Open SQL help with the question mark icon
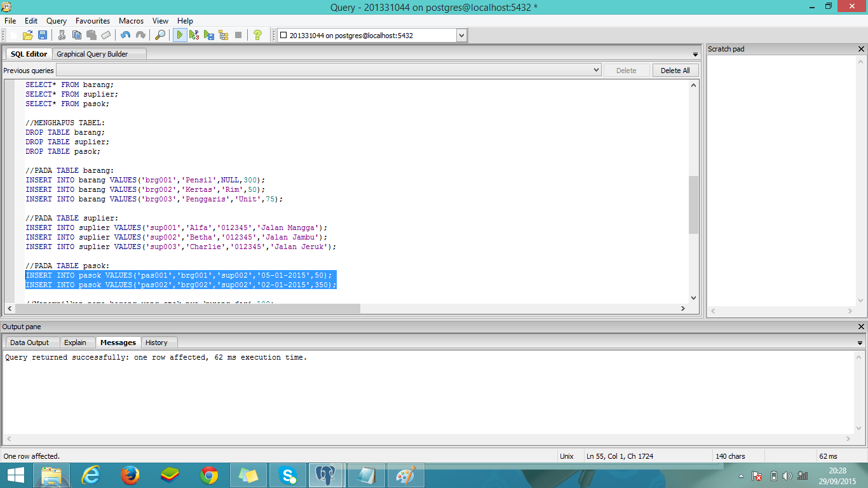Image resolution: width=868 pixels, height=488 pixels. tap(257, 35)
